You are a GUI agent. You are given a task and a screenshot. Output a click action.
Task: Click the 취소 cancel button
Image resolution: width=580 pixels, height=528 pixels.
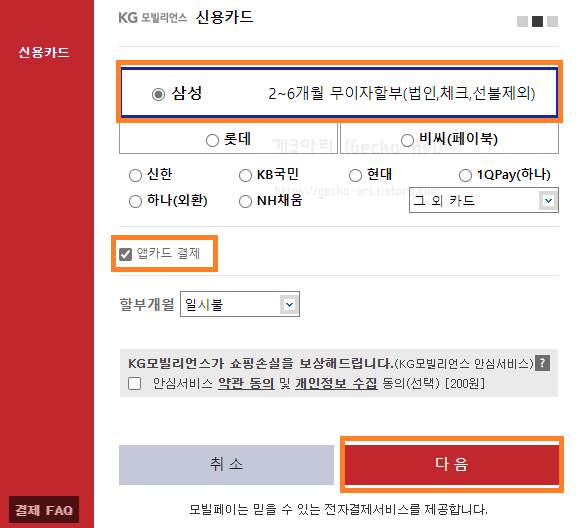(226, 465)
